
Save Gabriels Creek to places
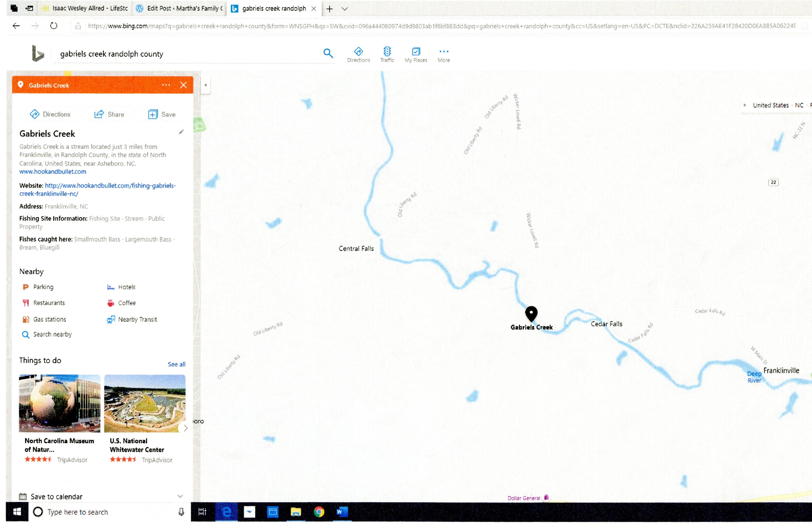pos(162,114)
